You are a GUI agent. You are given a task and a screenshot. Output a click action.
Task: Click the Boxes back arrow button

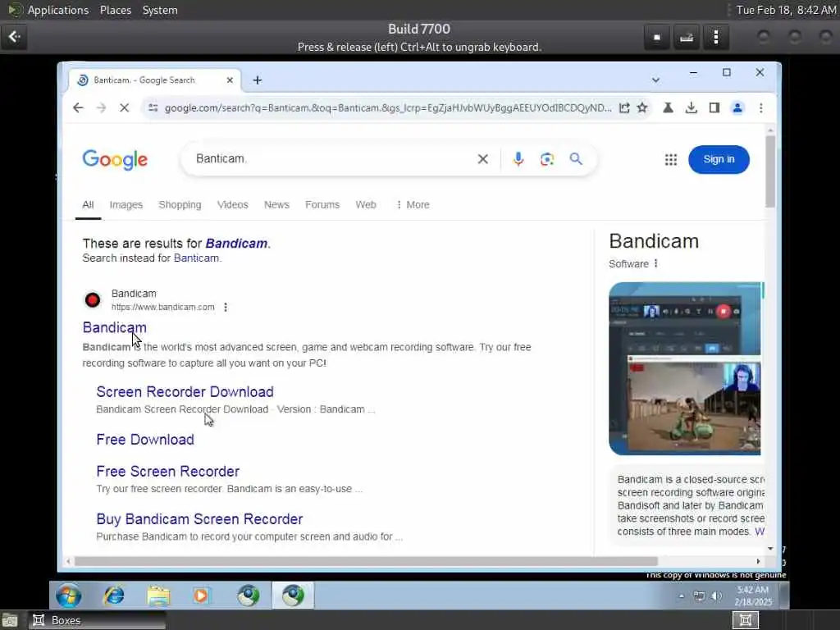click(x=15, y=37)
